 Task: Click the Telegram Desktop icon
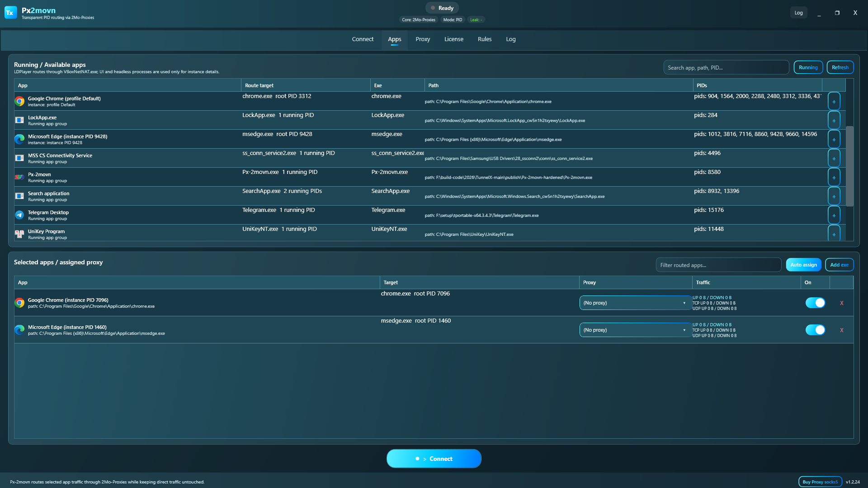pyautogui.click(x=19, y=215)
